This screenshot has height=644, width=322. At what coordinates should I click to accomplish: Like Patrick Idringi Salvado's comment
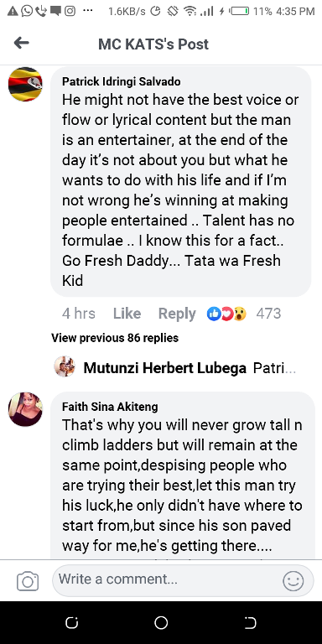tap(127, 314)
